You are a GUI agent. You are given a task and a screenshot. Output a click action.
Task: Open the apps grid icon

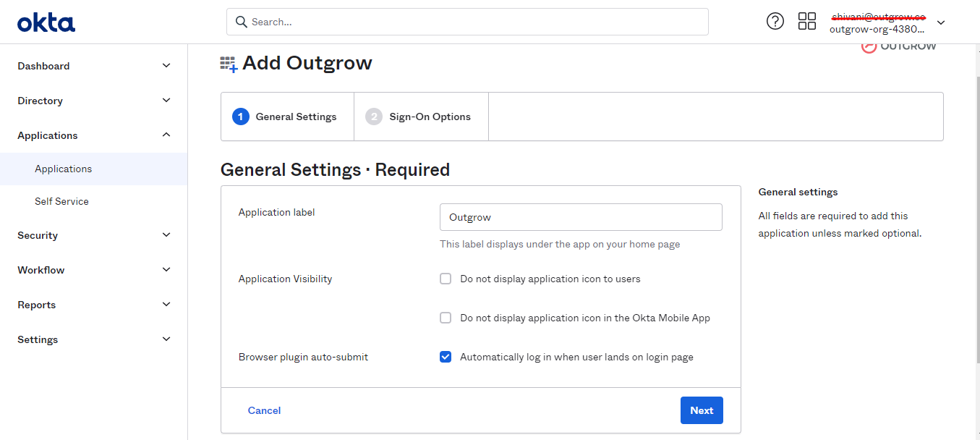(x=807, y=21)
